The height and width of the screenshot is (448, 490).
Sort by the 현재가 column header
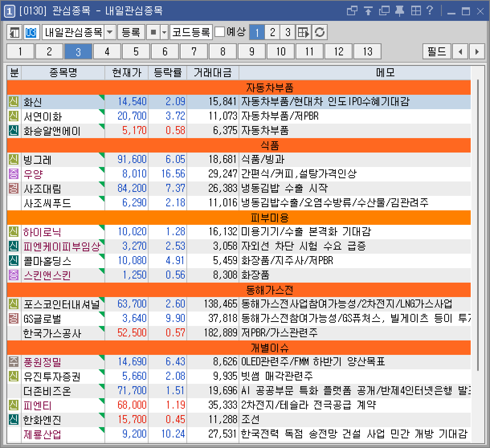click(x=127, y=73)
